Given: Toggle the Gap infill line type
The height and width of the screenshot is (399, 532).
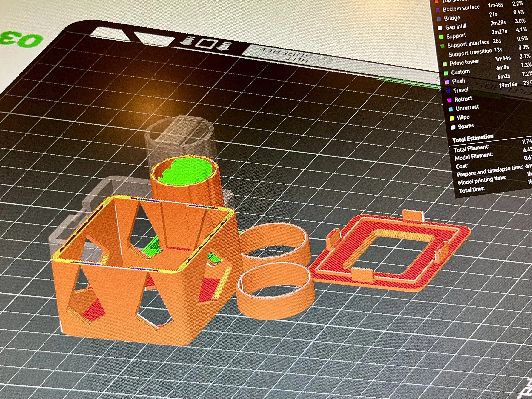Looking at the screenshot, I should tap(456, 27).
